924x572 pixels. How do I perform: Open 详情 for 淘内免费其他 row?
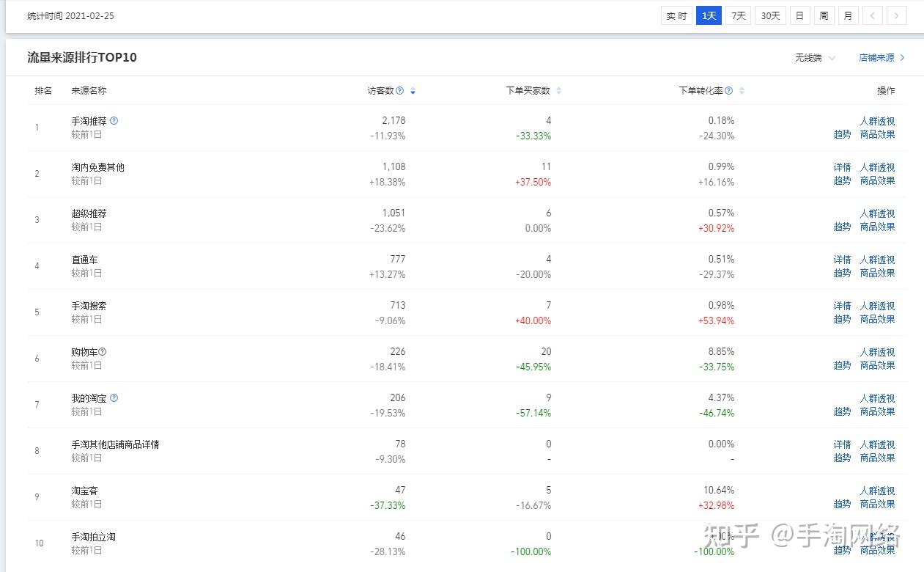point(842,168)
